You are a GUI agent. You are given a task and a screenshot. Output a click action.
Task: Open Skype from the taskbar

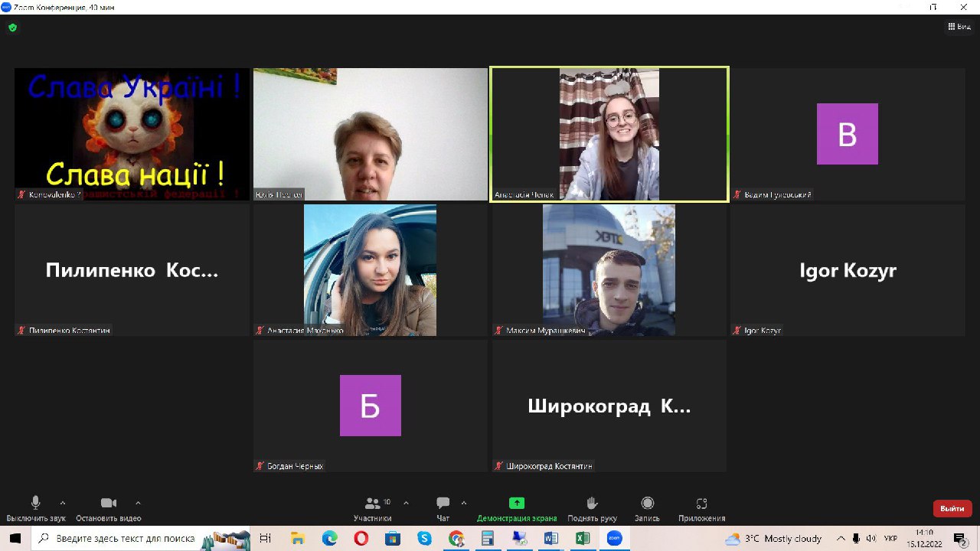[x=424, y=539]
